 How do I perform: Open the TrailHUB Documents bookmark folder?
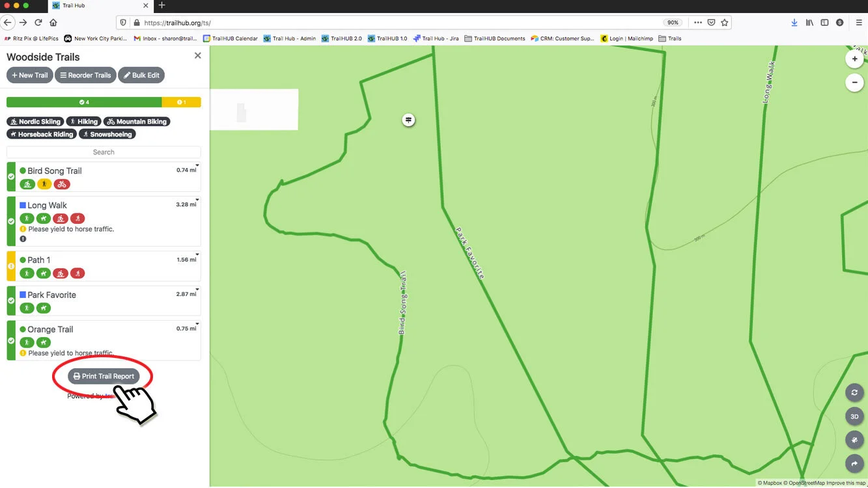[x=495, y=38]
